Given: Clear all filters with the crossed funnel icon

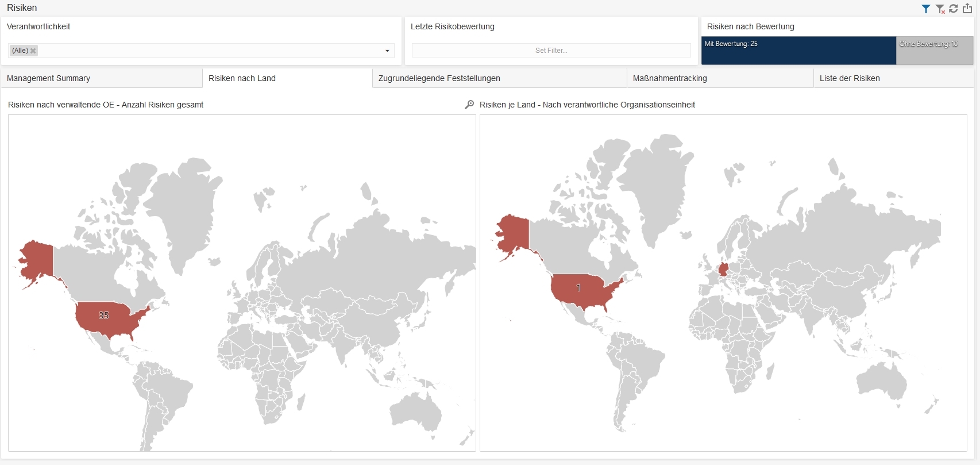Looking at the screenshot, I should (x=940, y=9).
